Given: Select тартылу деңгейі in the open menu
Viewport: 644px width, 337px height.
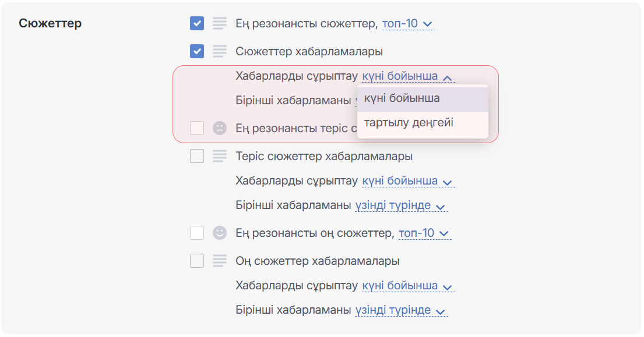Looking at the screenshot, I should 409,123.
